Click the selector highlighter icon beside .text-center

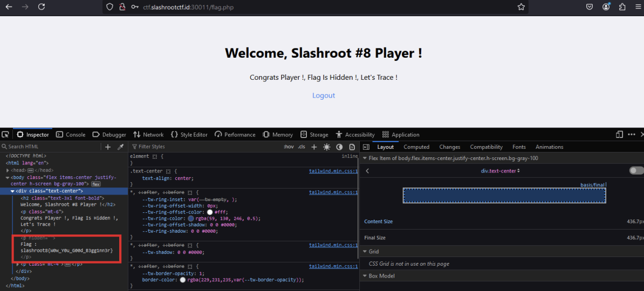coord(169,171)
